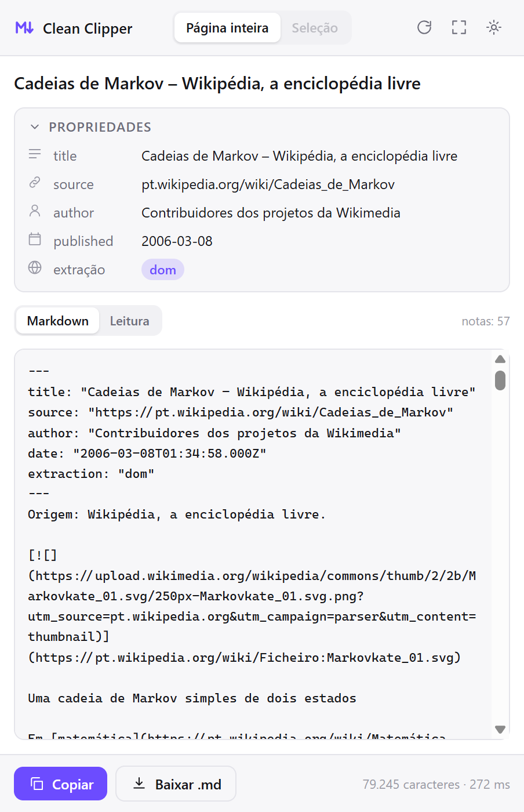The width and height of the screenshot is (524, 812).
Task: Click the Ficheiro:Markovkate_01.svg URL line
Action: click(x=245, y=658)
